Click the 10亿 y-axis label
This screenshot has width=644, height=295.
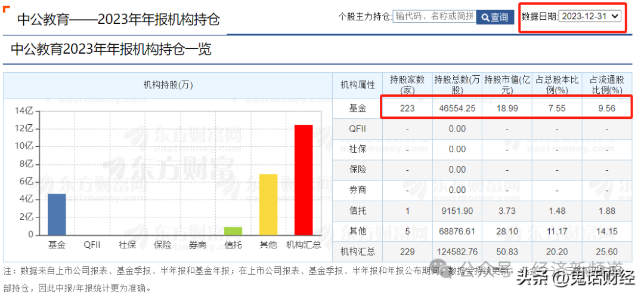click(x=23, y=146)
